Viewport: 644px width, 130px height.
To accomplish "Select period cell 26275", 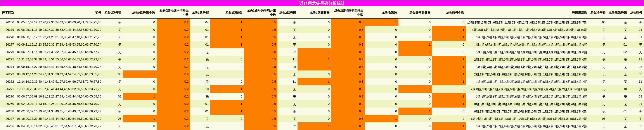I will point(10,59).
